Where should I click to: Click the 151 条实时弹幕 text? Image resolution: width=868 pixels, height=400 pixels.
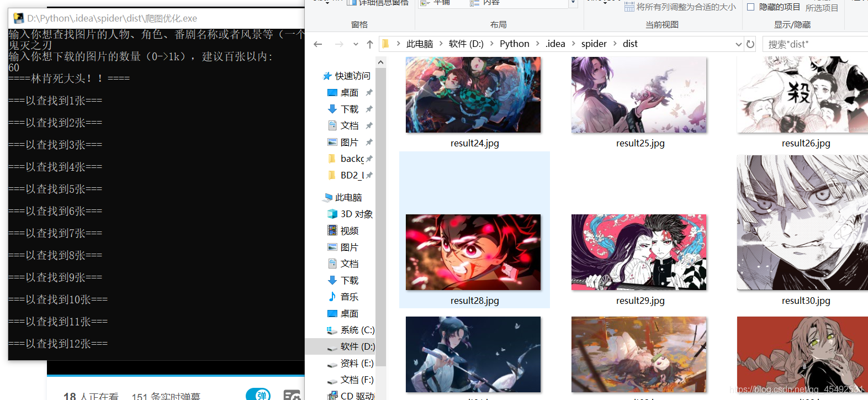click(x=166, y=396)
